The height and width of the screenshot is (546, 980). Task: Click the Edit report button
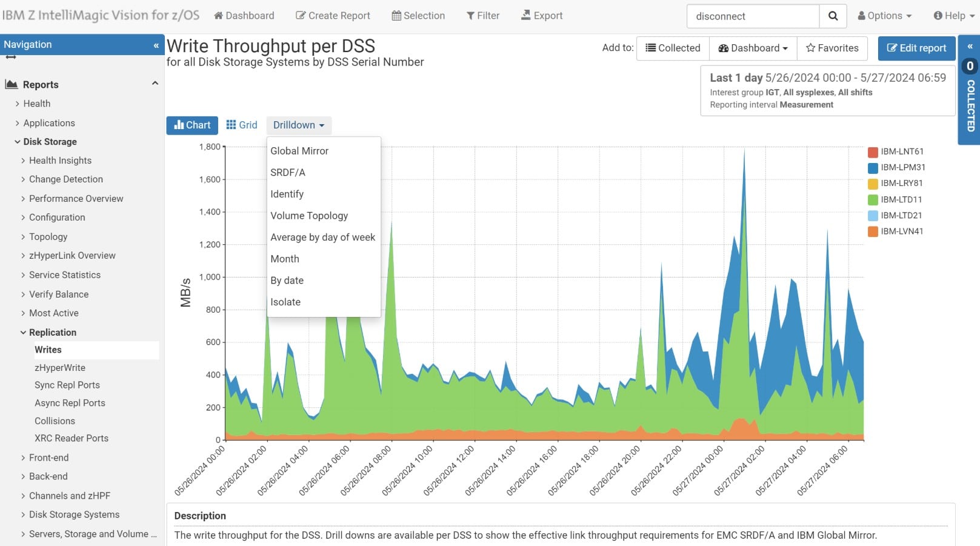pyautogui.click(x=916, y=48)
